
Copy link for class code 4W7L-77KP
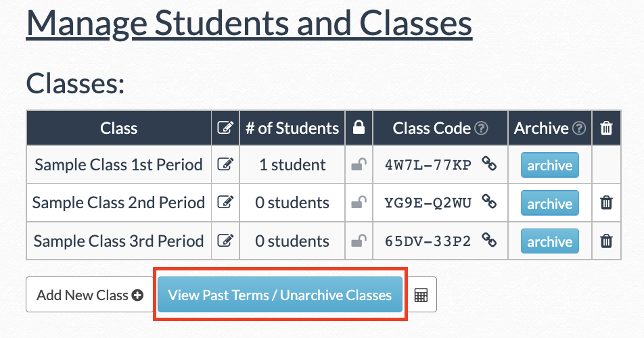[489, 164]
